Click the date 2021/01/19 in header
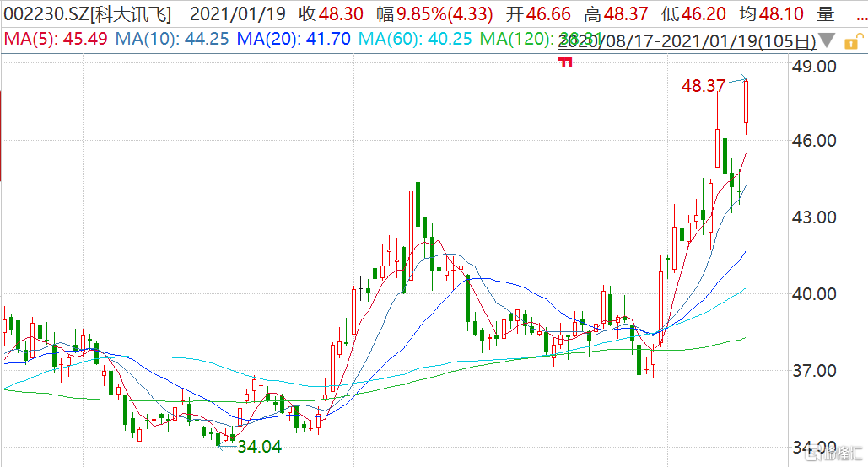 (x=238, y=13)
